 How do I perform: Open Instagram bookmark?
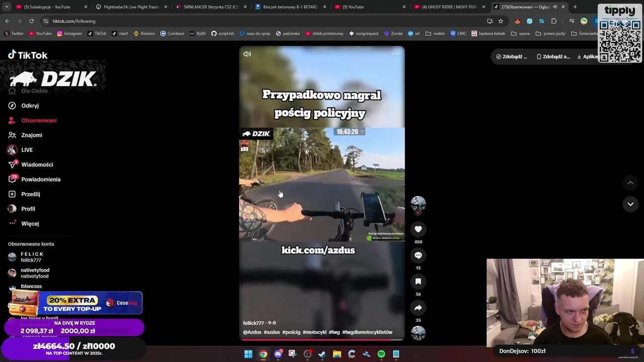[69, 34]
